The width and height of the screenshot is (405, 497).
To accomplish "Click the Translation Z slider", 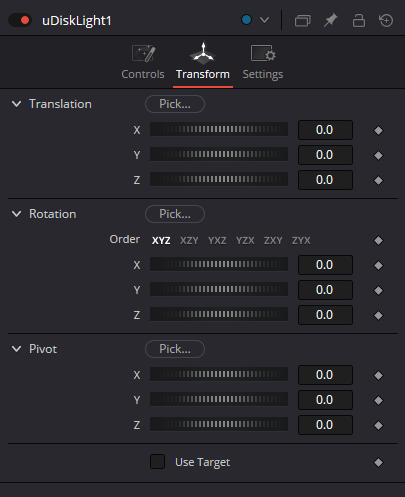I will pyautogui.click(x=219, y=179).
